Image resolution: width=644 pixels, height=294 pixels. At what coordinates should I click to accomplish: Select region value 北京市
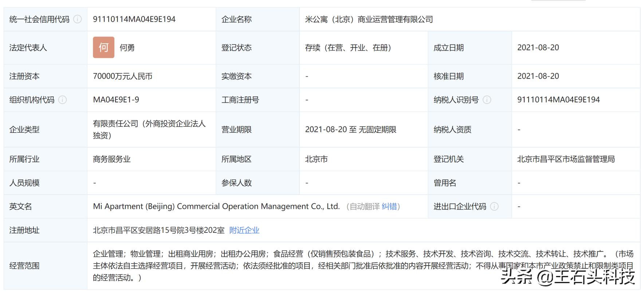tap(316, 159)
